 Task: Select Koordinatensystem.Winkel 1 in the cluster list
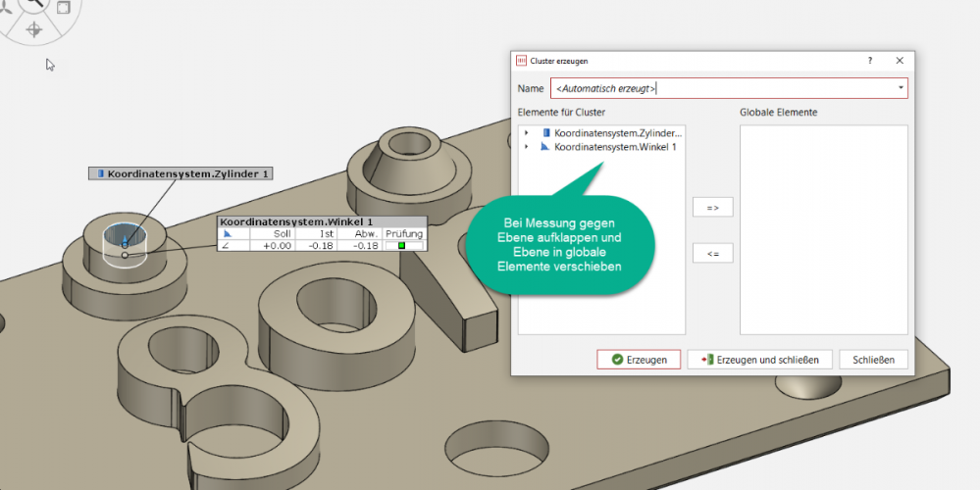(x=615, y=146)
